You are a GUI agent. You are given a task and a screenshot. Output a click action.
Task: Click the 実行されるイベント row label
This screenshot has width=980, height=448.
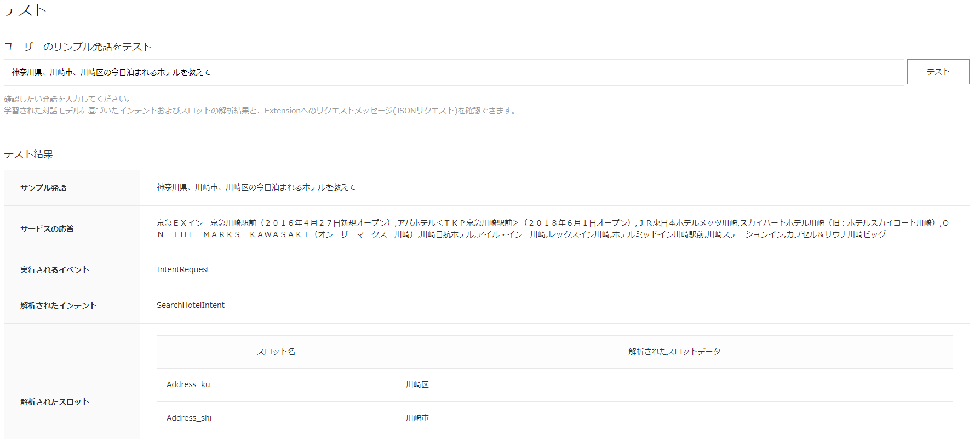(x=55, y=270)
